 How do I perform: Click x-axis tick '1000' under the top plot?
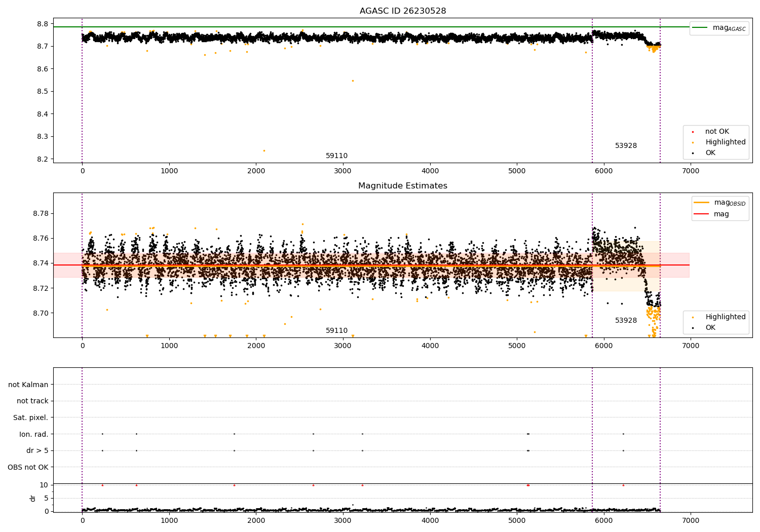tap(169, 171)
